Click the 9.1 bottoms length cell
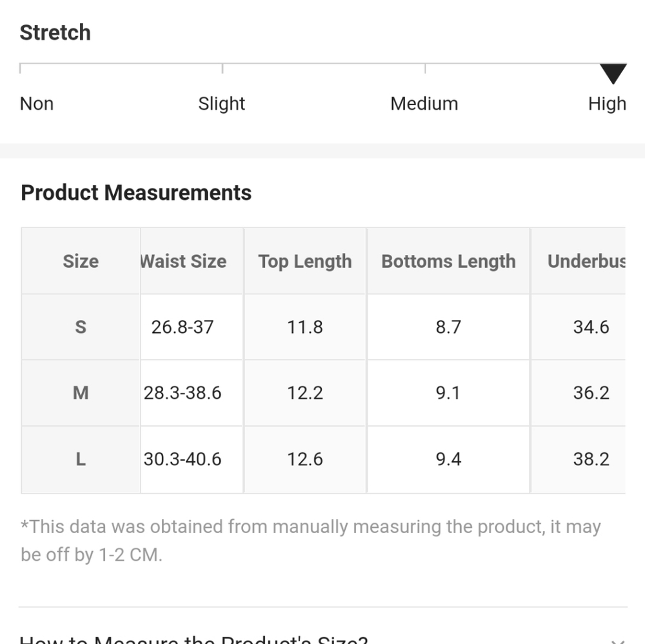The width and height of the screenshot is (645, 644). [x=448, y=392]
